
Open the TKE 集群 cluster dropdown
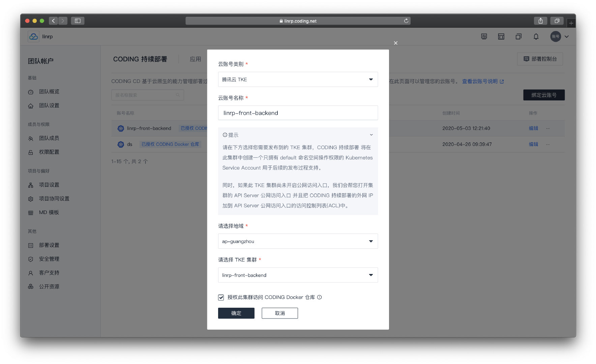click(x=298, y=275)
